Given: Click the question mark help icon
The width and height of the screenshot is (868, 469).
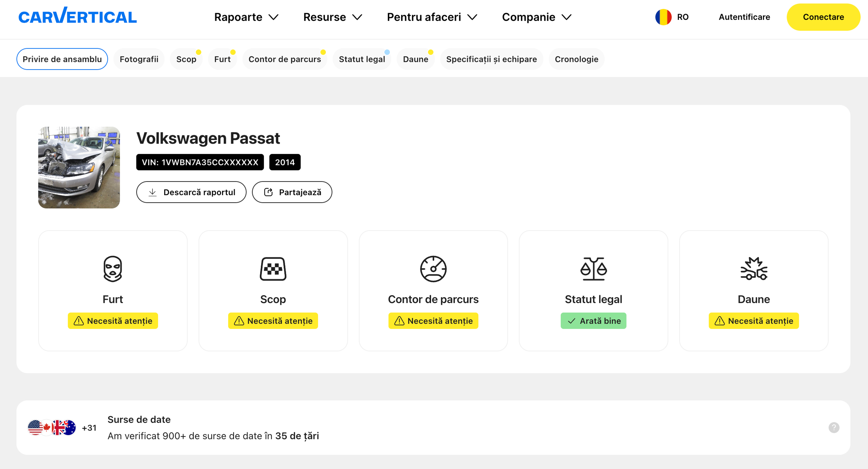Looking at the screenshot, I should [834, 428].
